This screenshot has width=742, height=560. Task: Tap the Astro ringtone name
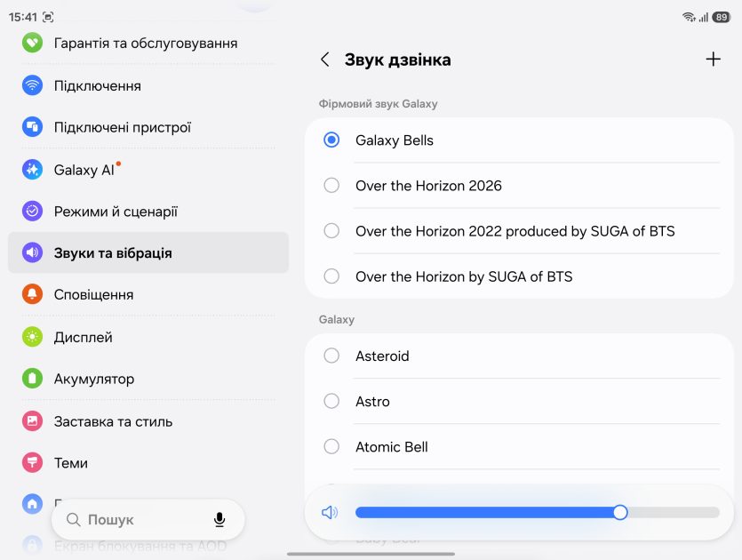pyautogui.click(x=372, y=402)
